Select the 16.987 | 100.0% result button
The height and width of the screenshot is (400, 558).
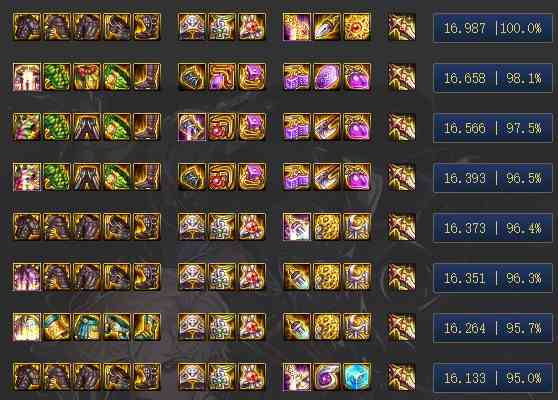point(493,28)
